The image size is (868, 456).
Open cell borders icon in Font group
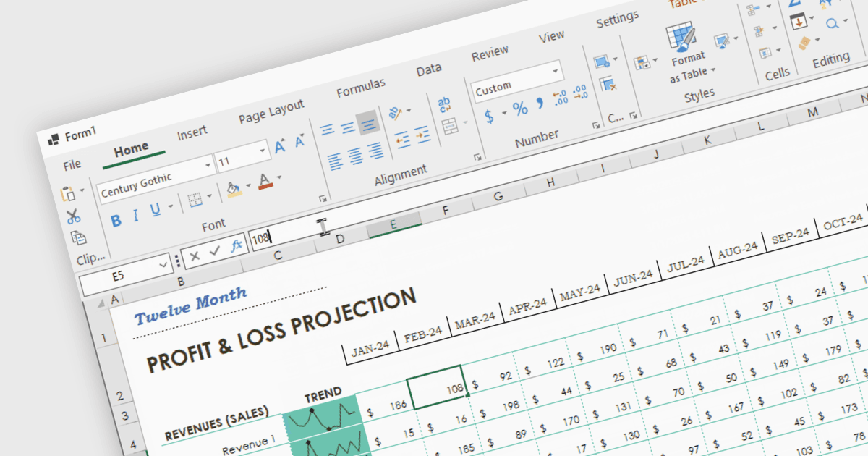click(x=195, y=200)
